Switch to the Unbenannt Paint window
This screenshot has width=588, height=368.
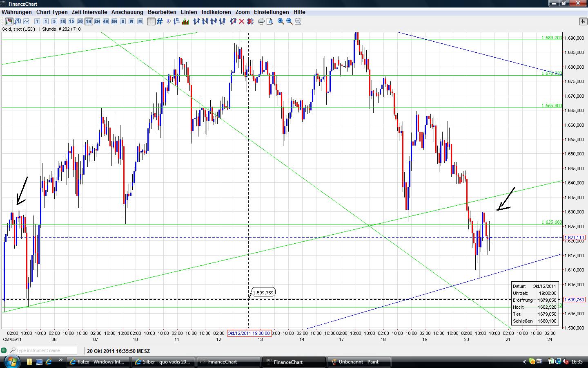click(x=359, y=362)
